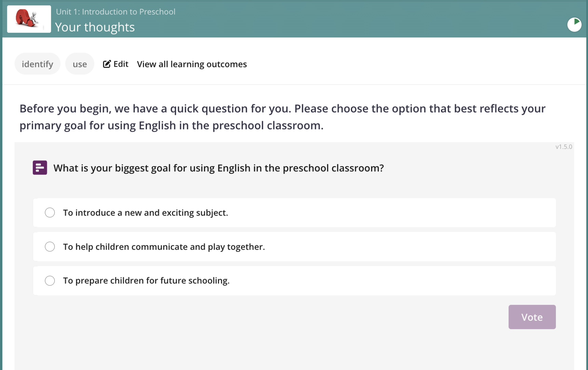Click the 'identify' learning outcome tag
This screenshot has height=370, width=588.
(x=37, y=64)
